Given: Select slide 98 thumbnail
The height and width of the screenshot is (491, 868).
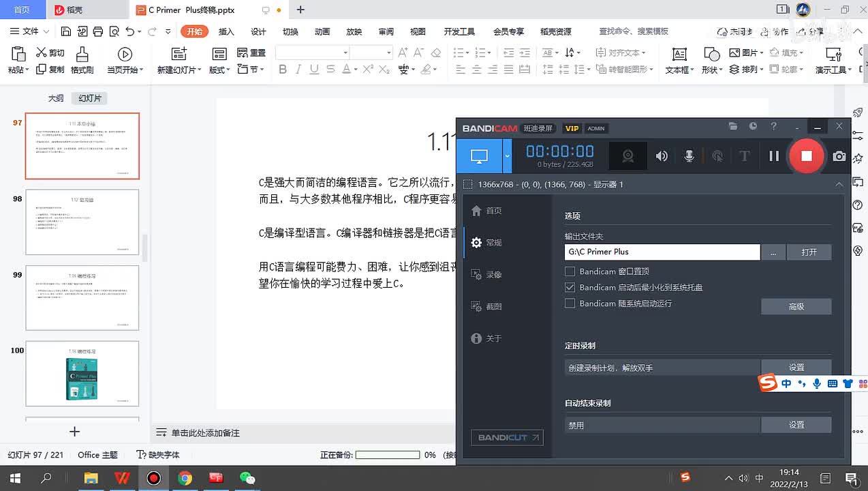Looking at the screenshot, I should 82,222.
